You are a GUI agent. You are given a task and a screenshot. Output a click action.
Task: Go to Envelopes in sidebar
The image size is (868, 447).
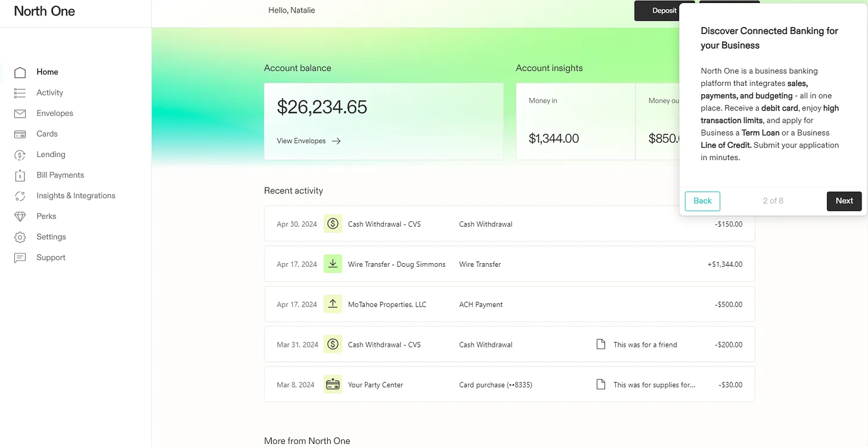(x=55, y=113)
